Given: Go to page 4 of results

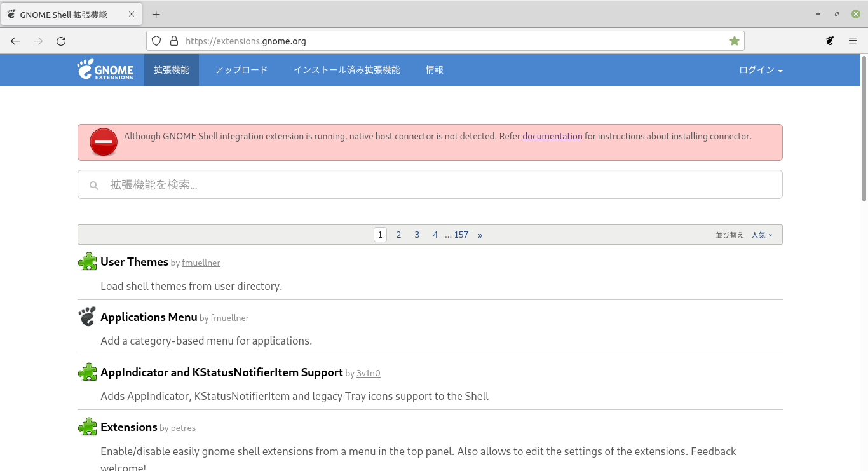Looking at the screenshot, I should pyautogui.click(x=435, y=235).
